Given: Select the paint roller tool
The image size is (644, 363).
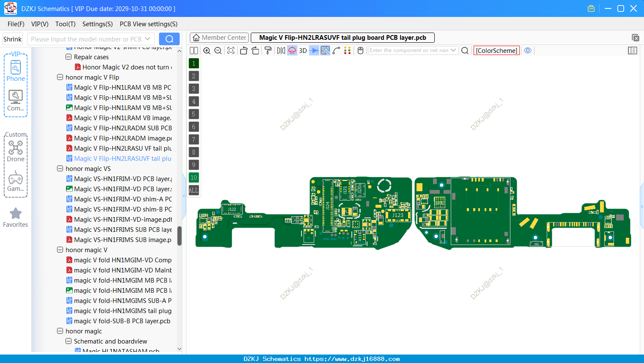Looking at the screenshot, I should 268,50.
